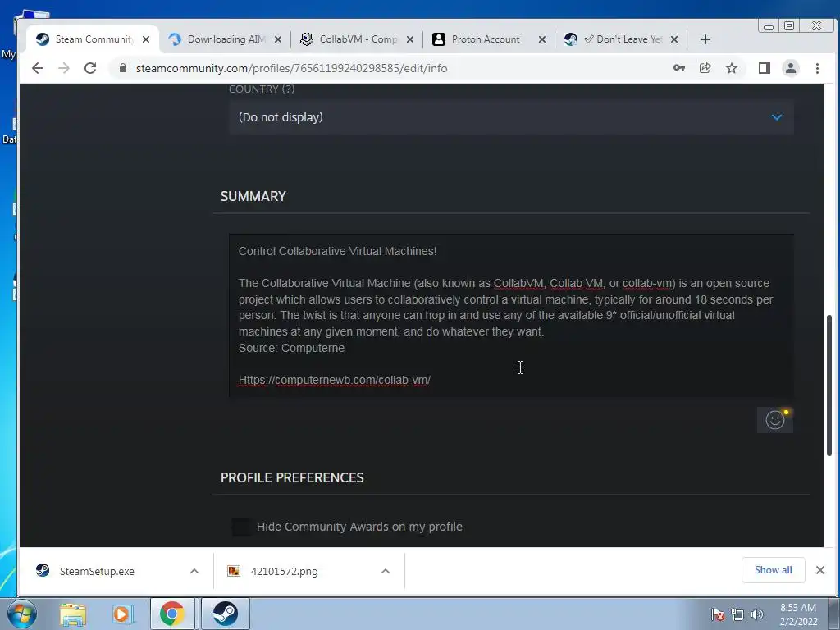The image size is (840, 630).
Task: Share this page via the share icon
Action: click(705, 68)
